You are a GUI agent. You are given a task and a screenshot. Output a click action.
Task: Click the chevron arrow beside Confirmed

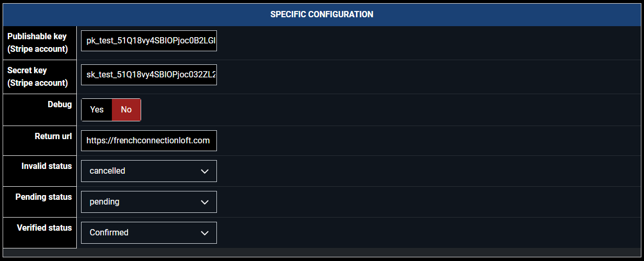205,233
